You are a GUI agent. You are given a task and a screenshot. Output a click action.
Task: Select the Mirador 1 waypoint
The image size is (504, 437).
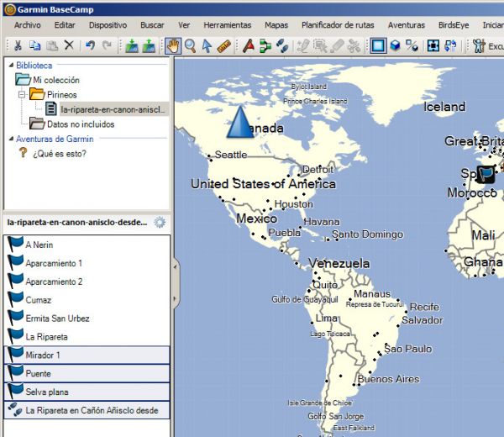(87, 355)
